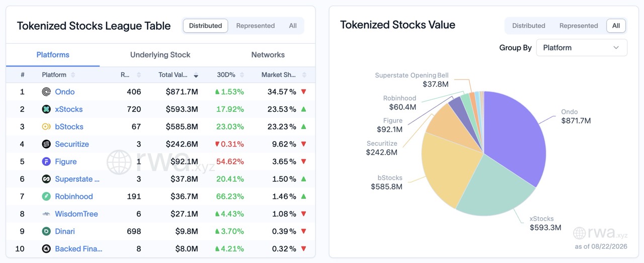Switch to the Platforms tab
This screenshot has width=644, height=263.
coord(53,55)
